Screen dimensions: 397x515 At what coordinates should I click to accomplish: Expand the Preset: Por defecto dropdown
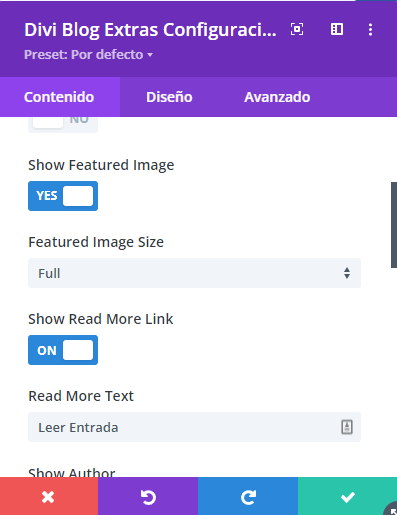(x=88, y=54)
